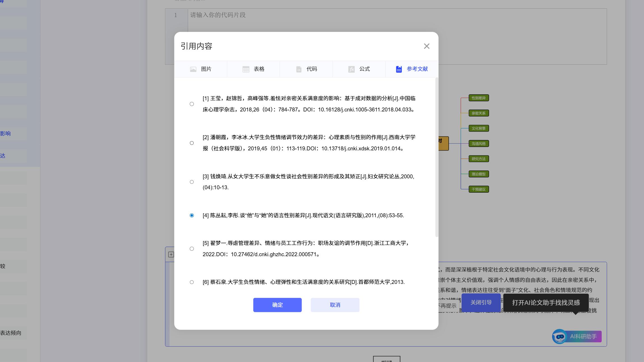Select reference [1] radio button
The width and height of the screenshot is (644, 362).
pos(192,104)
